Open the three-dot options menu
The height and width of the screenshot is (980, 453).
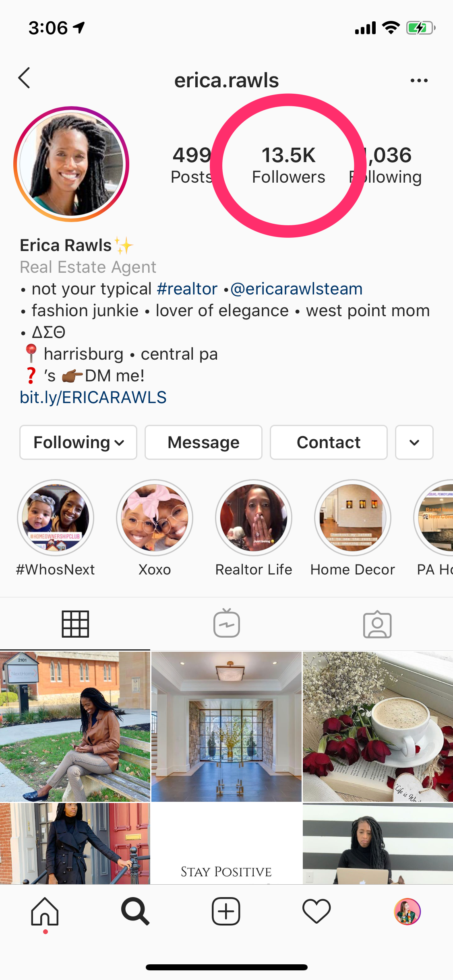click(419, 80)
